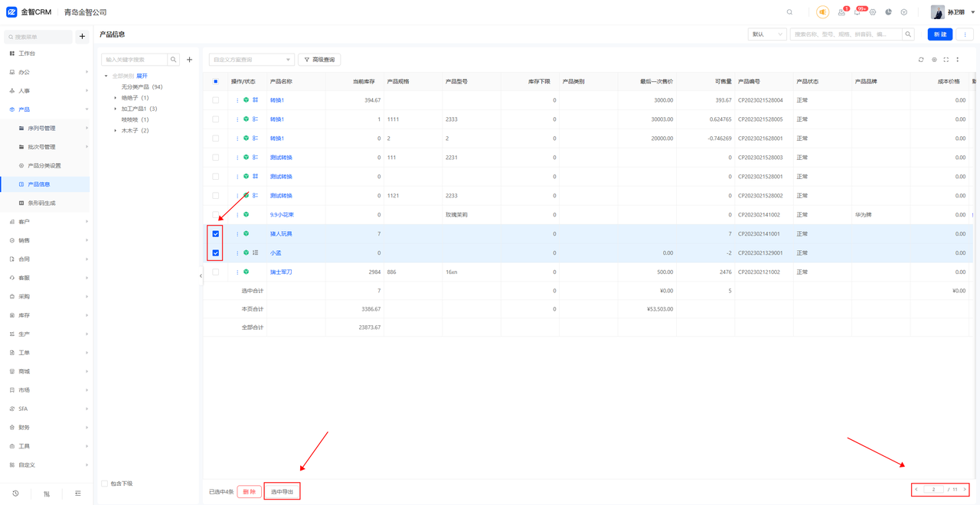
Task: Refresh the product table
Action: [x=921, y=60]
